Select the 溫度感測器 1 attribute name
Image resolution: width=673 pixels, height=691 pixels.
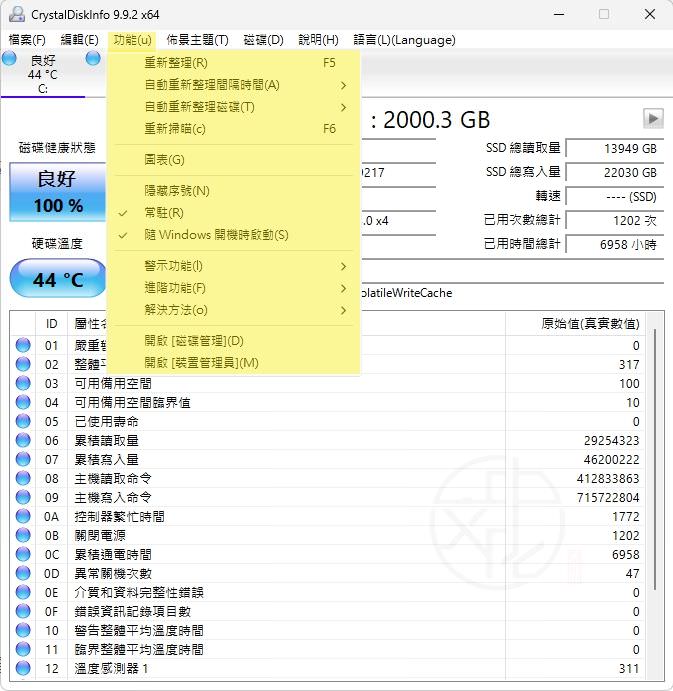point(111,668)
